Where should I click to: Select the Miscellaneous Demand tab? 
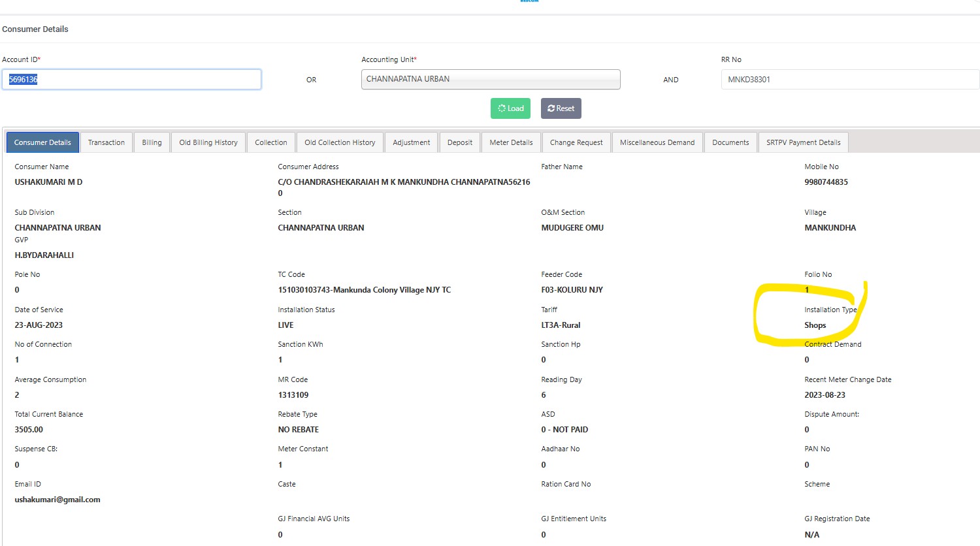tap(657, 142)
